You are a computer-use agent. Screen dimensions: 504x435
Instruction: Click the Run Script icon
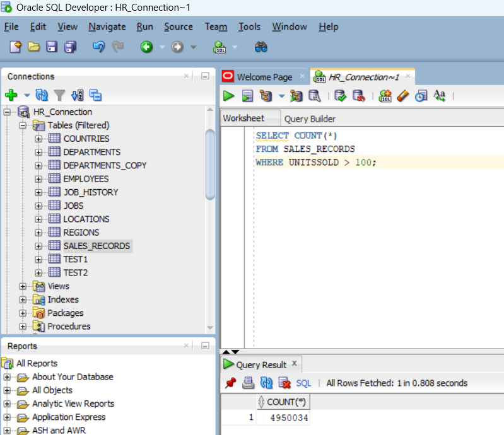(x=247, y=96)
